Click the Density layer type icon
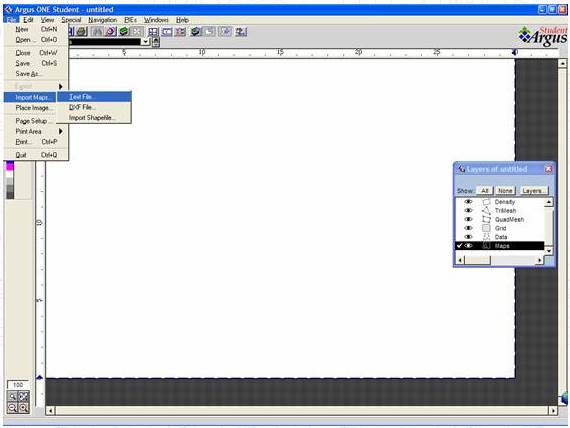Viewport: 570px width, 428px height. 486,202
